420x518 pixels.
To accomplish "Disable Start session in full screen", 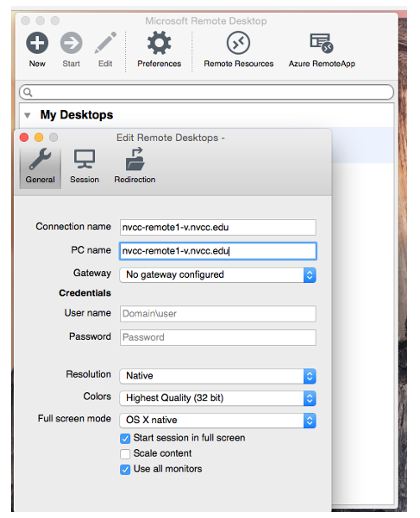I will click(x=125, y=438).
